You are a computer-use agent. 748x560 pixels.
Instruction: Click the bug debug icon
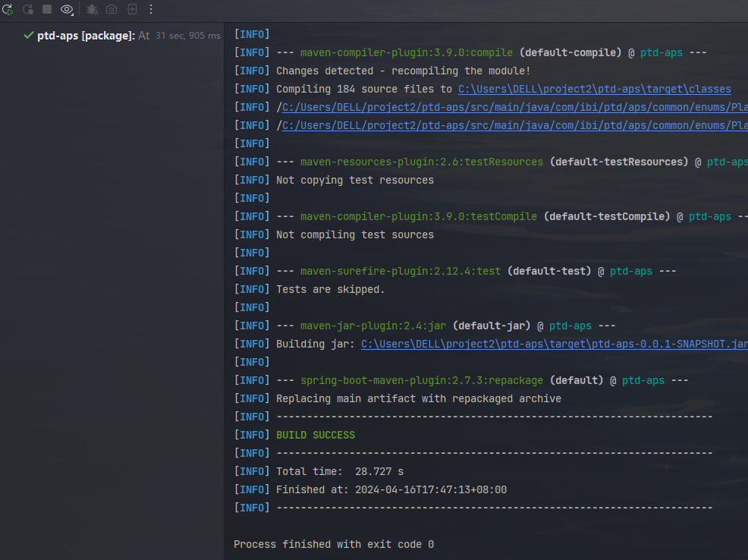[92, 9]
